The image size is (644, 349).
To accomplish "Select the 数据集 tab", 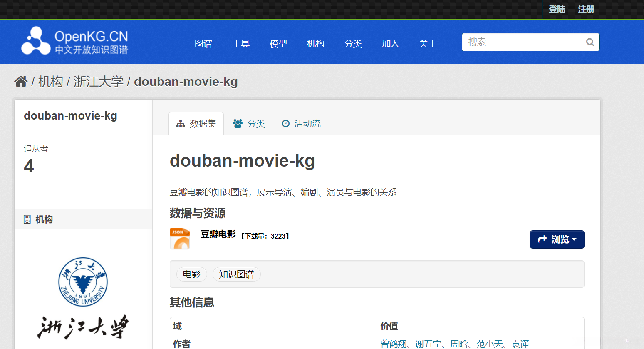I will (196, 124).
